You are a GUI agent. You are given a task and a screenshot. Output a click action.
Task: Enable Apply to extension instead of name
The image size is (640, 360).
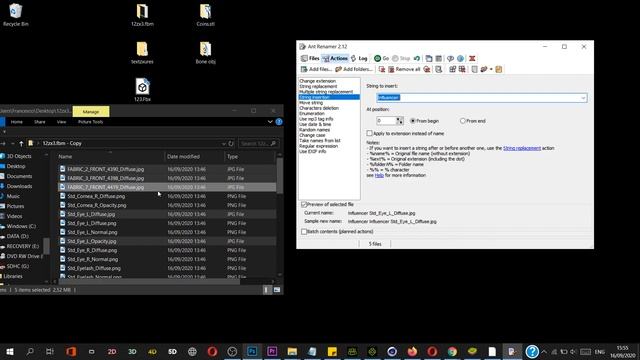coord(369,133)
